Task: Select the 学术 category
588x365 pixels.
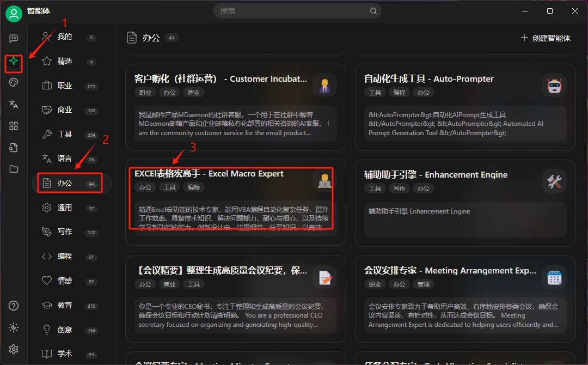Action: click(72, 354)
